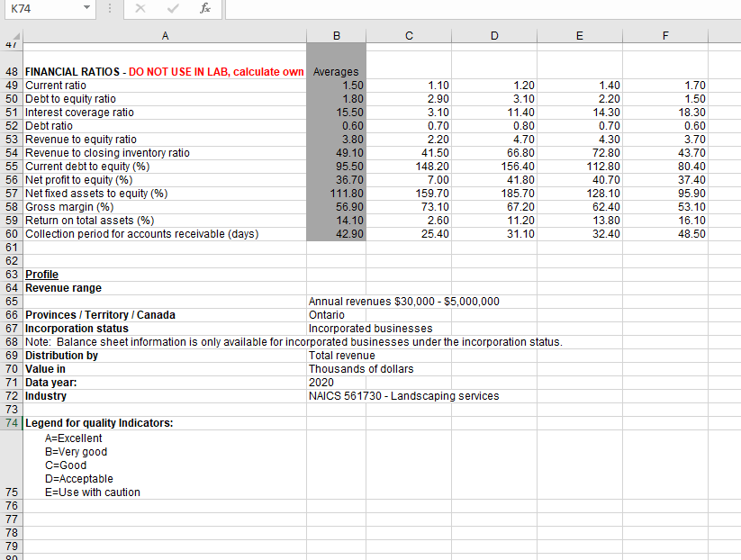
Task: Select the cell containing Profile
Action: 41,274
